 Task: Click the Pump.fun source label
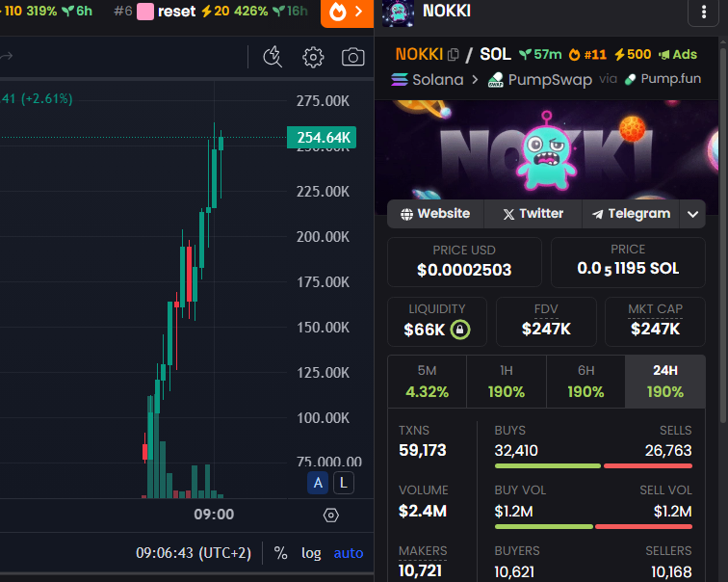pyautogui.click(x=663, y=79)
